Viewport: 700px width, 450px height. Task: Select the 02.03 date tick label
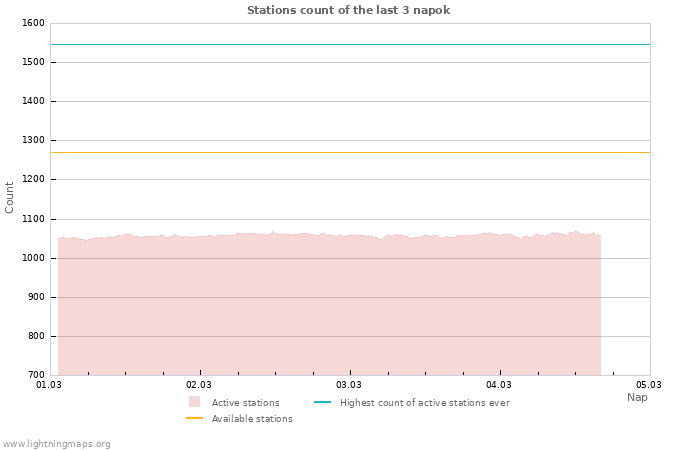[x=199, y=384]
